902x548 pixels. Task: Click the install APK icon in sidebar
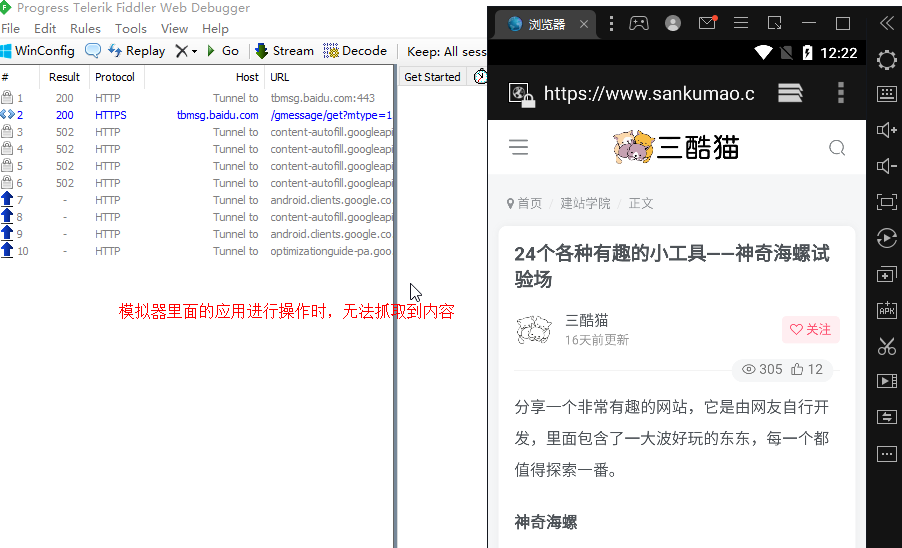click(886, 310)
